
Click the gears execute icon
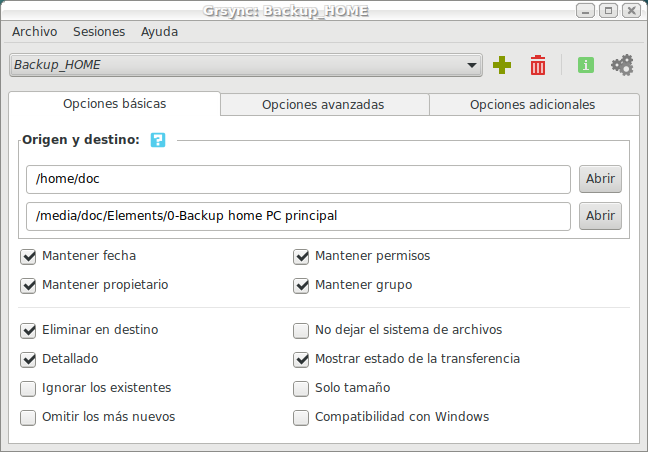coord(622,65)
